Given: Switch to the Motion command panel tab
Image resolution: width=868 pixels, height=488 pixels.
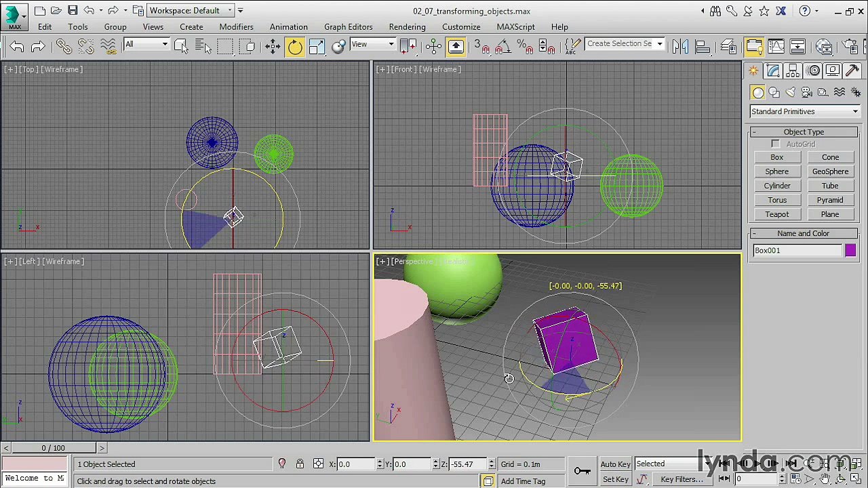Looking at the screenshot, I should pos(814,70).
